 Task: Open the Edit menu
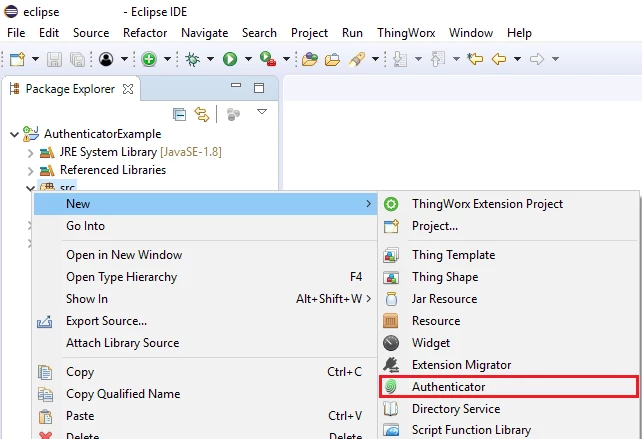tap(49, 33)
